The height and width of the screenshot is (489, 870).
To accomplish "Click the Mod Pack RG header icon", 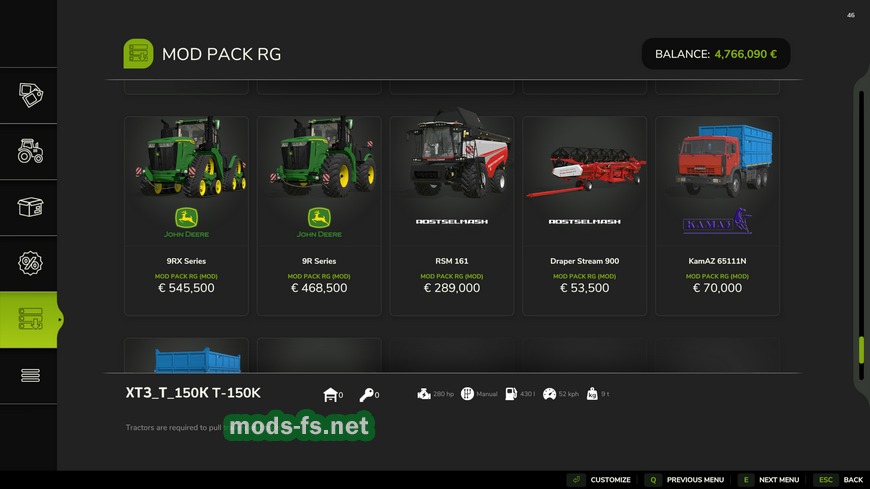I will 138,54.
